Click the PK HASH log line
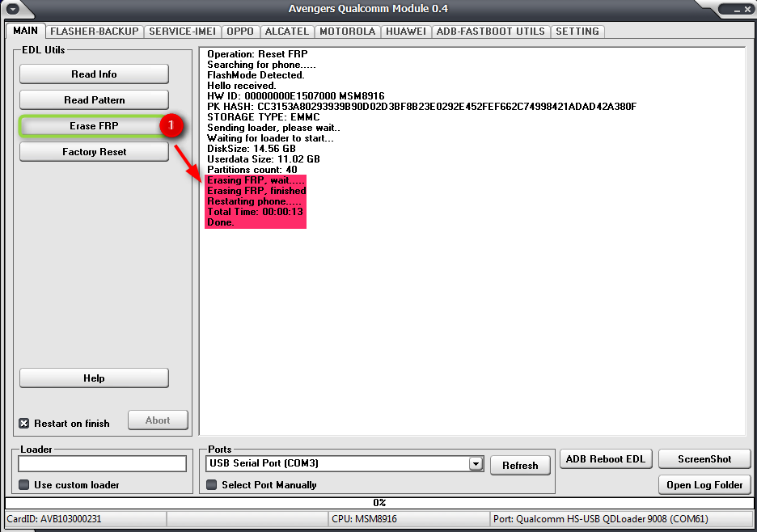This screenshot has width=757, height=532. [421, 106]
